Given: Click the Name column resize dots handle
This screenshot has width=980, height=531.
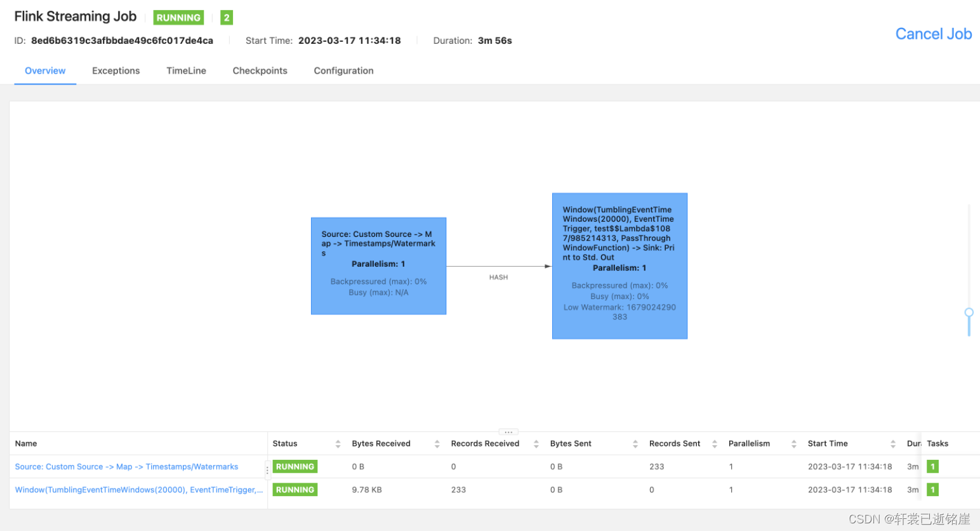Looking at the screenshot, I should pos(267,470).
